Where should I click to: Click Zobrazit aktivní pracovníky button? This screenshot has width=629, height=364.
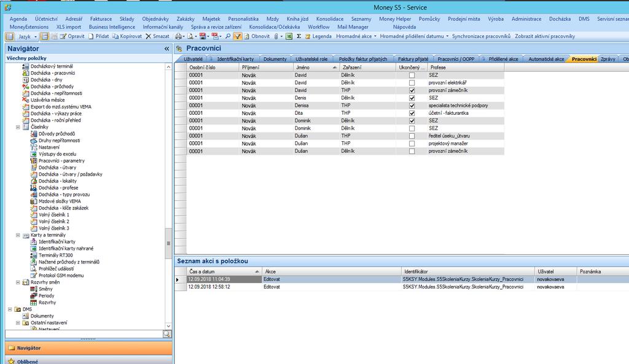point(545,36)
